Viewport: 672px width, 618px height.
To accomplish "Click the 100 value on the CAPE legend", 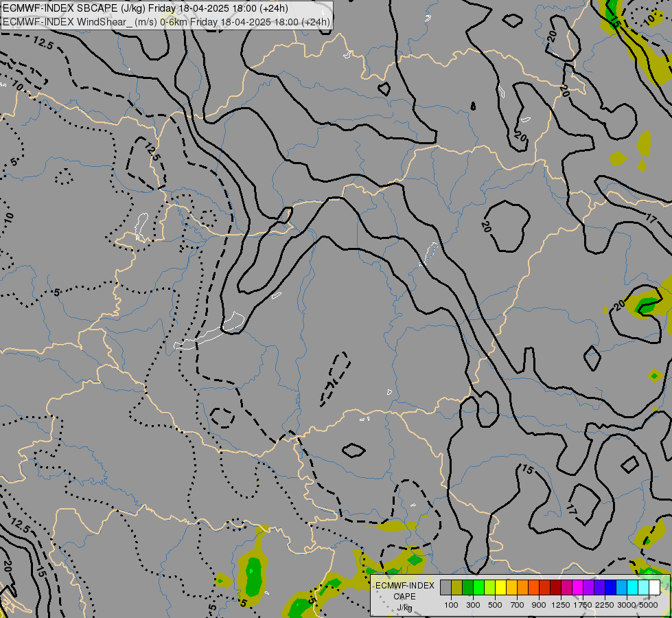I will click(x=451, y=605).
